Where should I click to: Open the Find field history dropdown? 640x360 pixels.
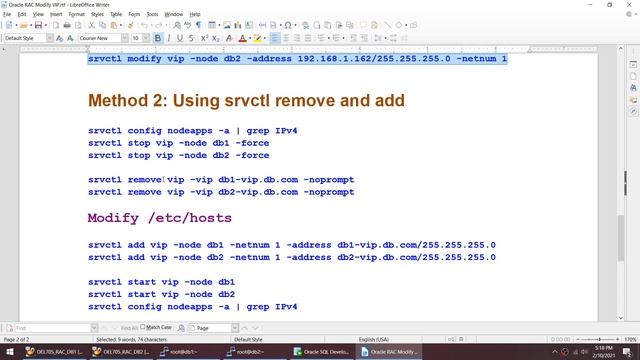(x=94, y=328)
